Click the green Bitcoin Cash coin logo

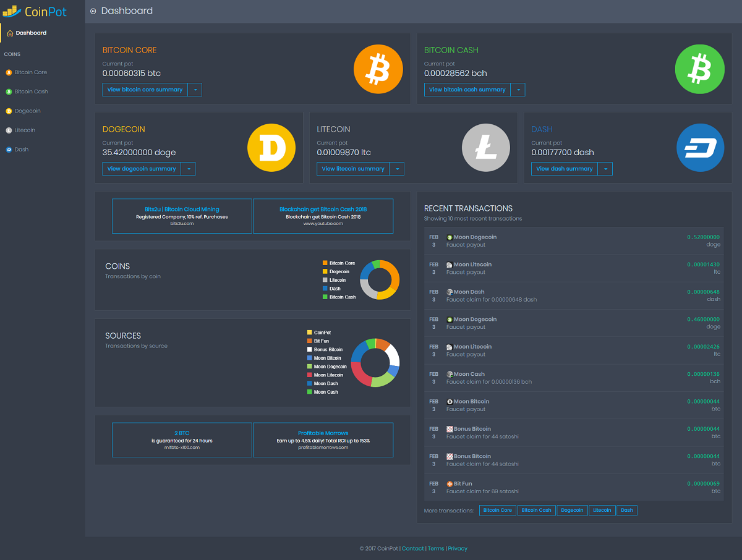pos(700,69)
